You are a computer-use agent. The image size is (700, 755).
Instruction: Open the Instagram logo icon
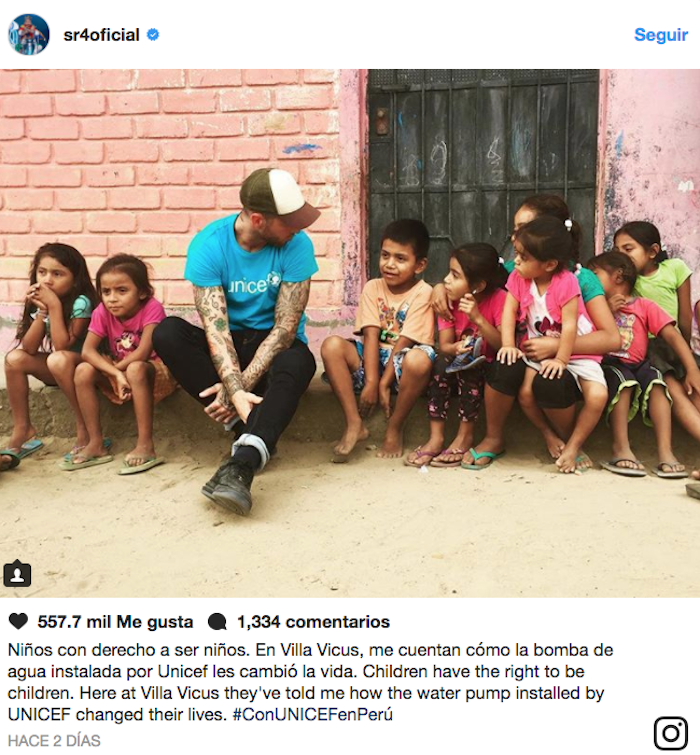pos(671,733)
